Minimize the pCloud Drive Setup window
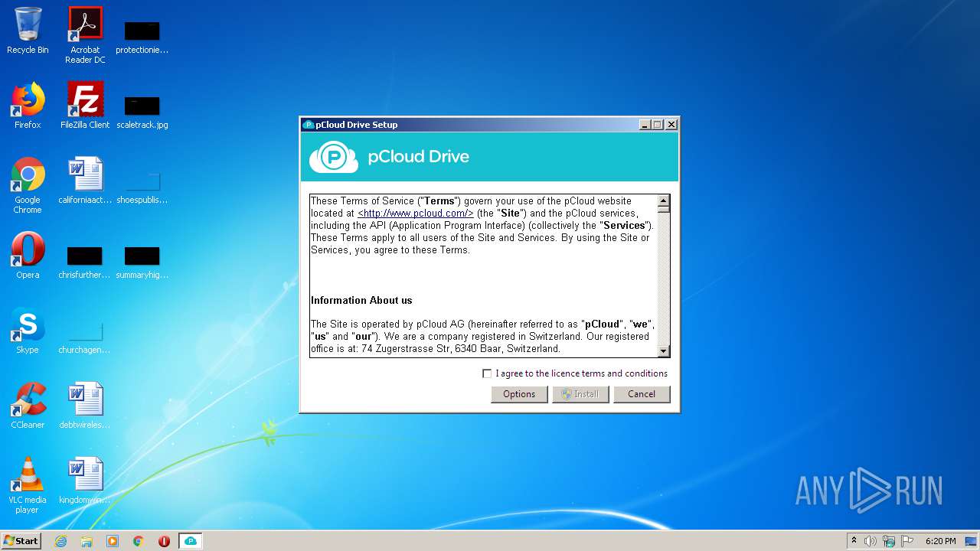 (x=645, y=125)
